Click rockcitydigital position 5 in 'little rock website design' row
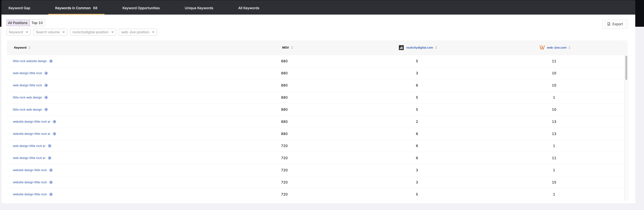The width and height of the screenshot is (644, 210). [x=417, y=61]
